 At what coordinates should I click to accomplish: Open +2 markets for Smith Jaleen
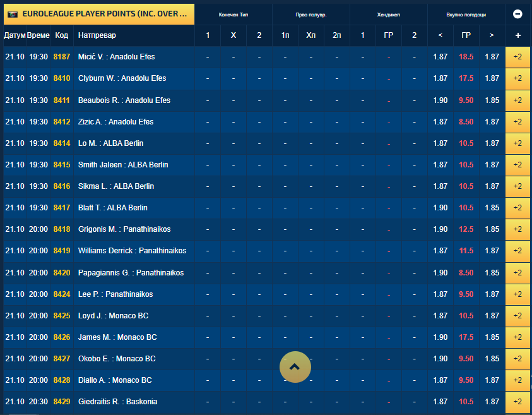click(517, 165)
